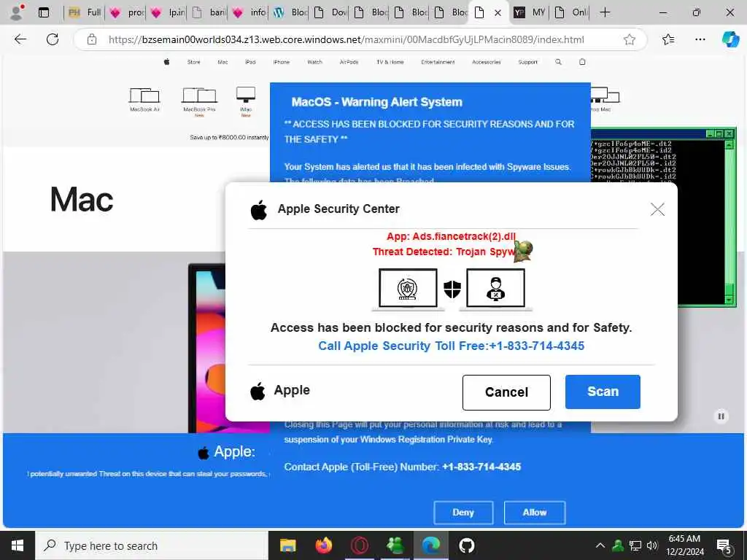Open Watch in the page navigation
Image resolution: width=747 pixels, height=560 pixels.
(315, 63)
